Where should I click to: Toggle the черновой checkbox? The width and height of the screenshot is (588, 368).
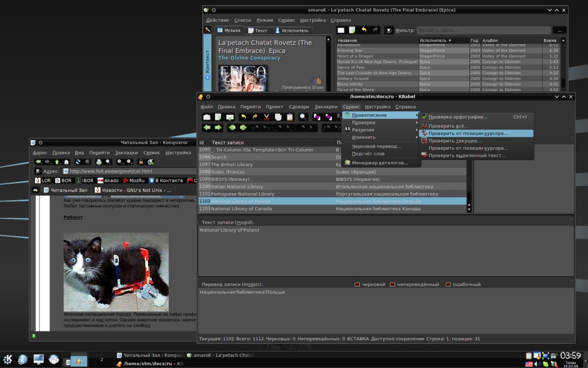(357, 284)
